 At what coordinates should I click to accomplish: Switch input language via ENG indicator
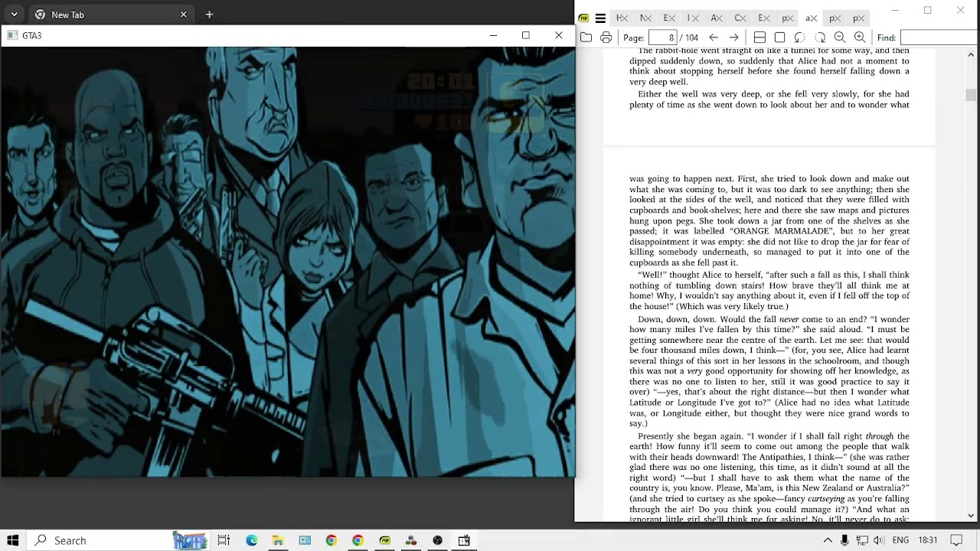click(900, 540)
